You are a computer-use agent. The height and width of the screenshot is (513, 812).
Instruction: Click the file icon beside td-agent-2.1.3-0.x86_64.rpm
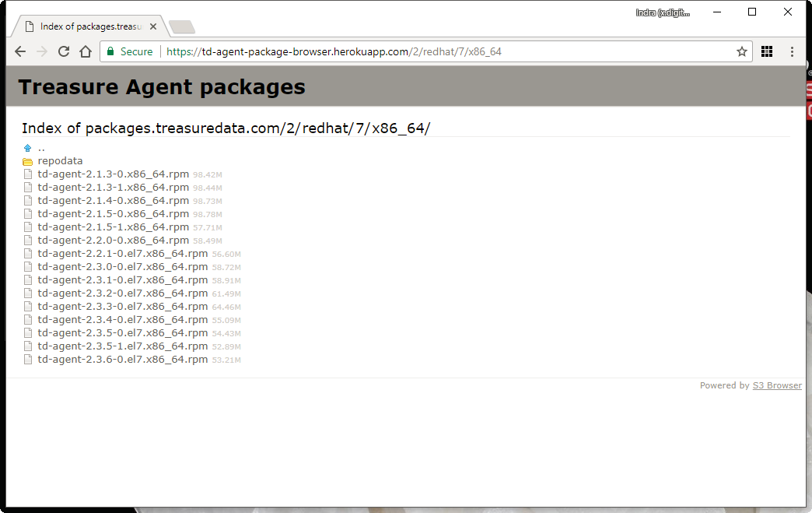click(28, 174)
